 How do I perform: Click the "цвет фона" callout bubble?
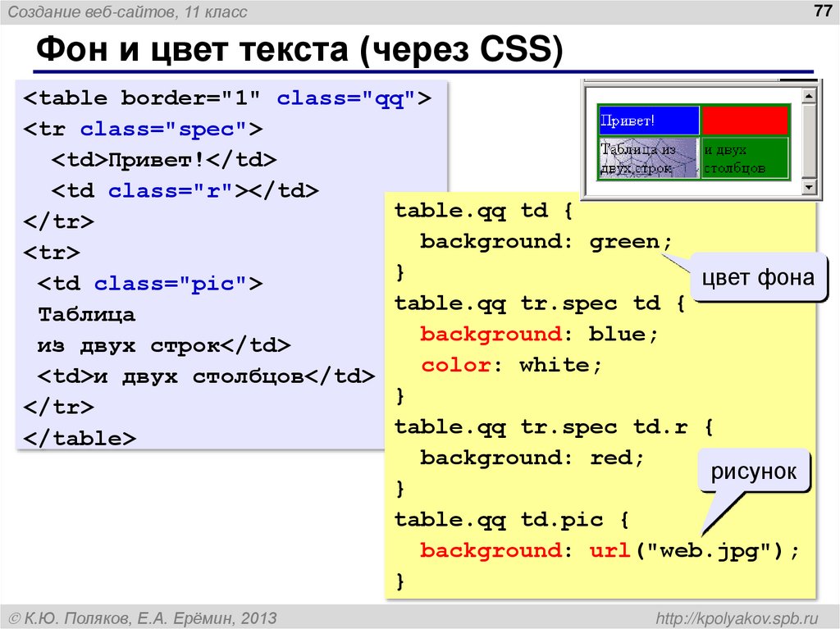coord(759,277)
